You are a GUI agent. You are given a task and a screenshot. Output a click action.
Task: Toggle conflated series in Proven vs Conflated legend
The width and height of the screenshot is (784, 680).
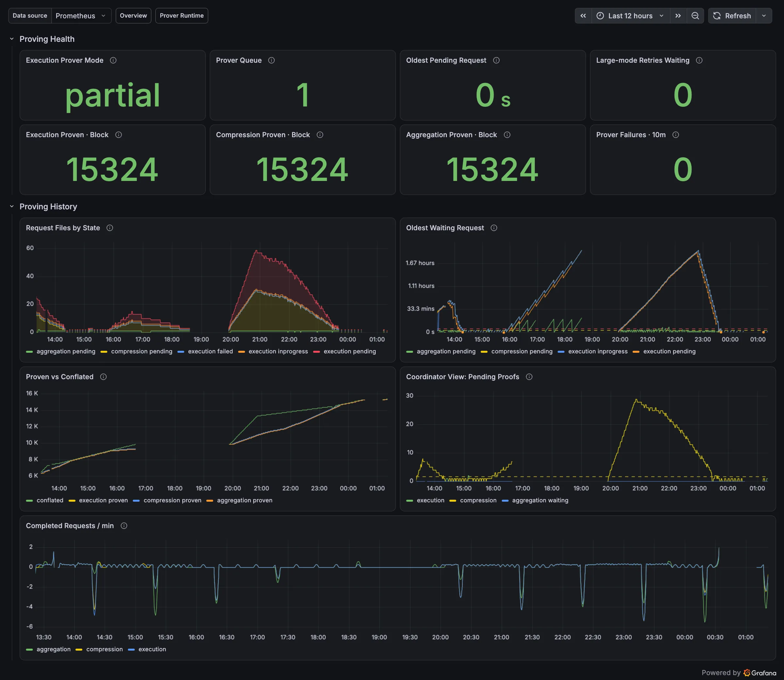point(50,500)
